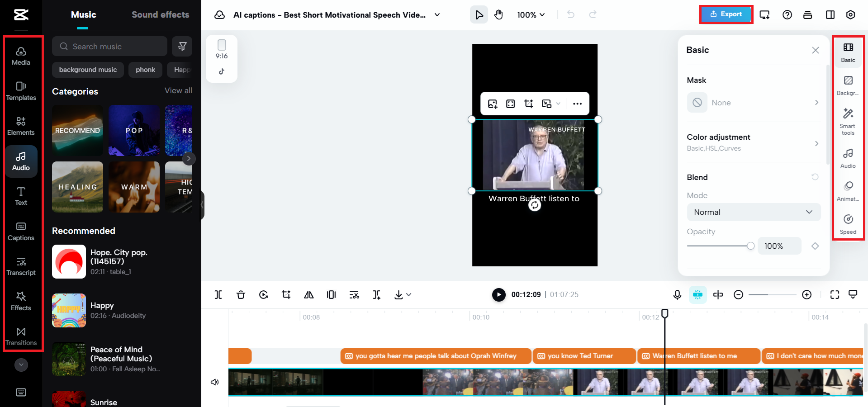This screenshot has width=868, height=407.
Task: Select the Audio panel in the left sidebar
Action: [x=21, y=161]
